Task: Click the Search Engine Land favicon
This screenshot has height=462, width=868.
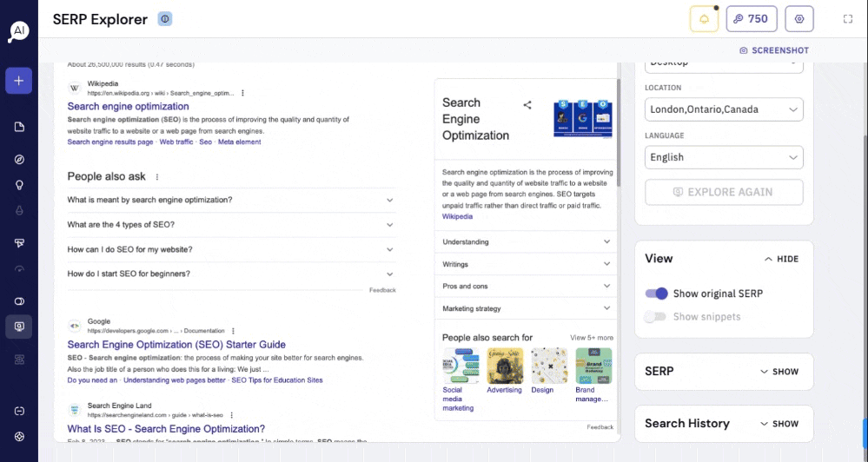Action: tap(74, 410)
